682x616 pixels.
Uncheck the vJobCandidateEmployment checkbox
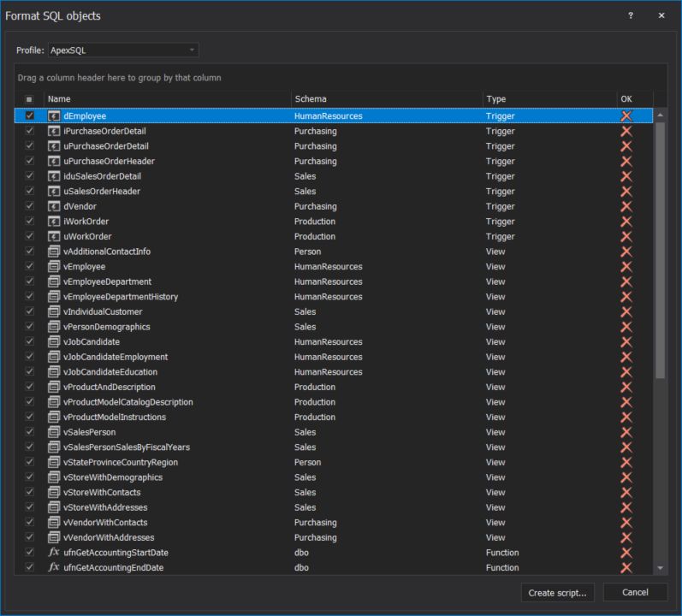[30, 357]
